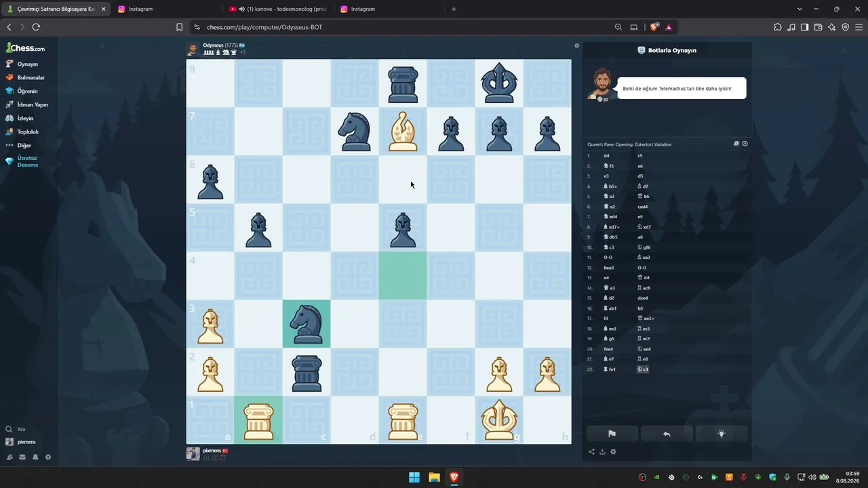Open the Ara search in sidebar
868x488 pixels.
pyautogui.click(x=16, y=429)
